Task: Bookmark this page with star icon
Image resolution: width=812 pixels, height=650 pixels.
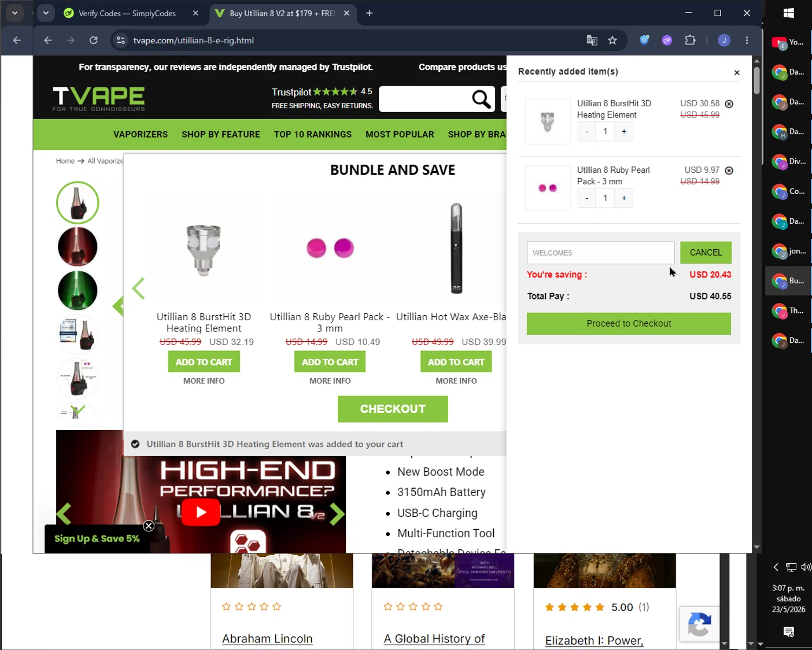Action: (x=612, y=40)
